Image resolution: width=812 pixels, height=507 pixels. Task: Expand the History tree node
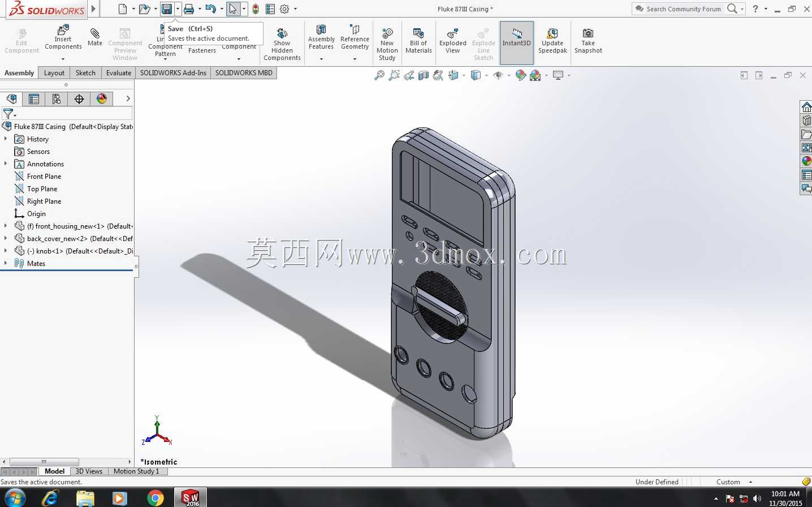(x=6, y=139)
